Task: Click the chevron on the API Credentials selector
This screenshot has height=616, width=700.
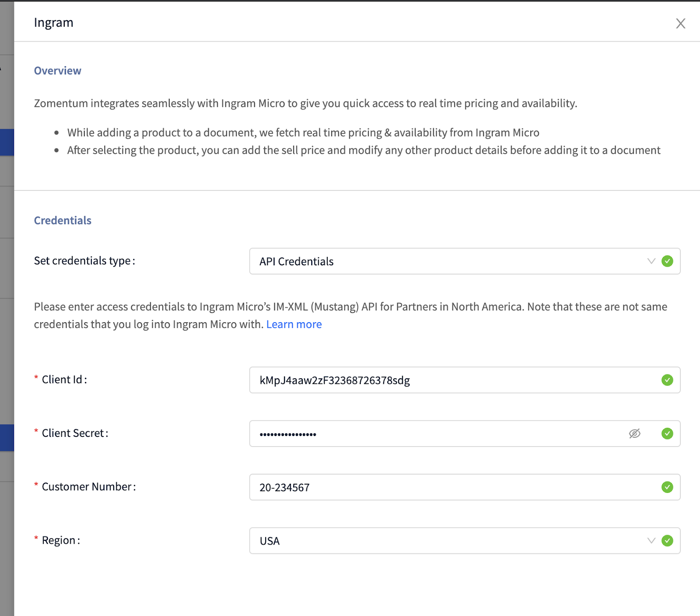Action: 651,261
